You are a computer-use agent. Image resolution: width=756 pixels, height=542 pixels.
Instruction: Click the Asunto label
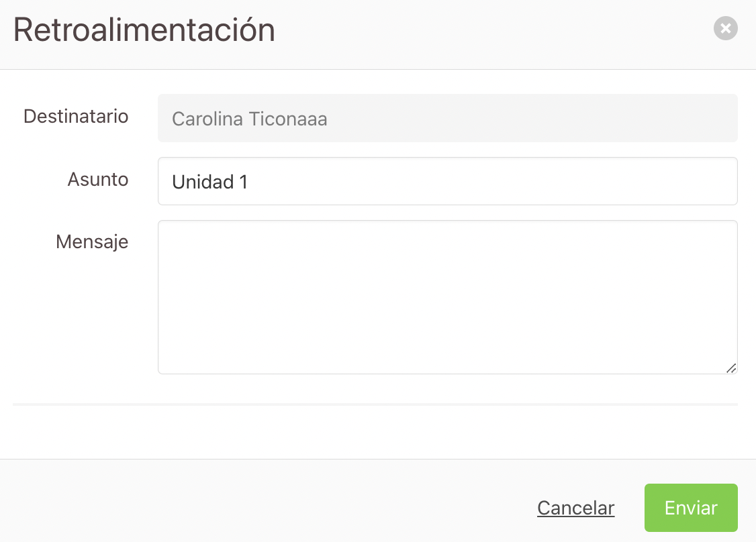pyautogui.click(x=98, y=179)
